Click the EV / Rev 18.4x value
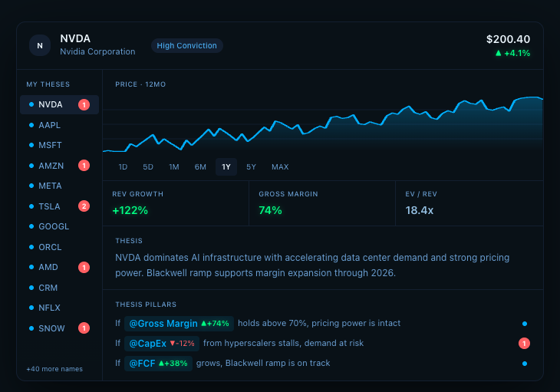The width and height of the screenshot is (560, 392). [x=420, y=211]
